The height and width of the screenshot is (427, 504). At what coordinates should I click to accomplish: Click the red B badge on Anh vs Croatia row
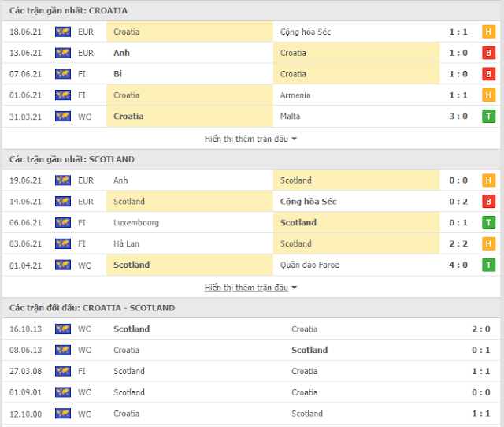click(x=488, y=53)
